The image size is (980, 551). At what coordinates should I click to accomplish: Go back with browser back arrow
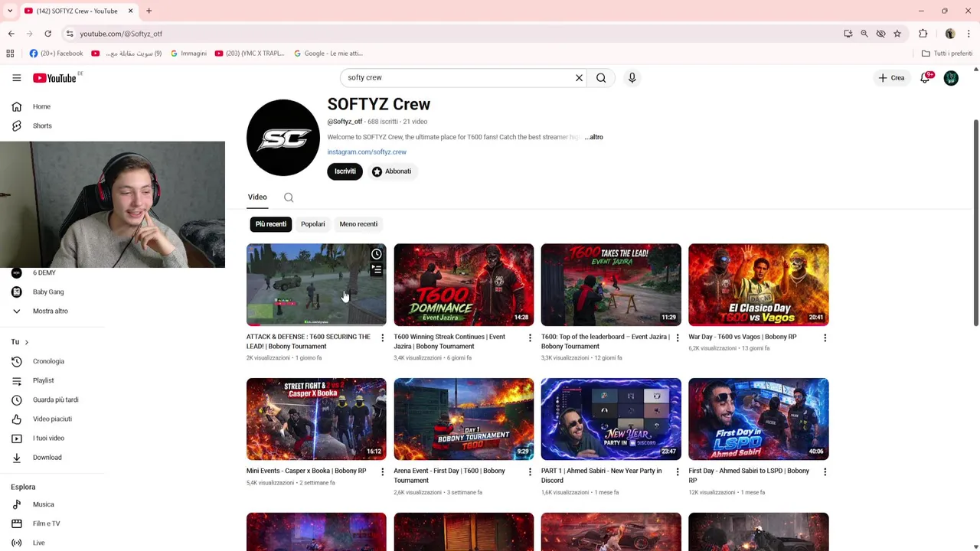click(x=11, y=34)
